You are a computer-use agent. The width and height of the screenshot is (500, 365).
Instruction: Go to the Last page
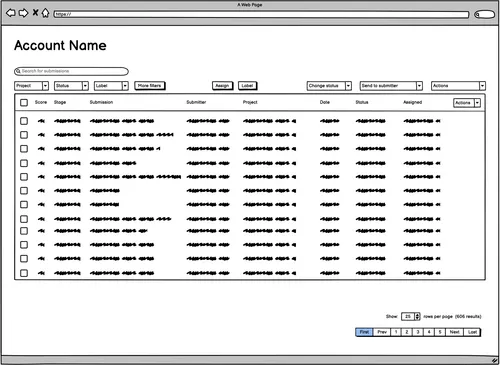tap(472, 332)
